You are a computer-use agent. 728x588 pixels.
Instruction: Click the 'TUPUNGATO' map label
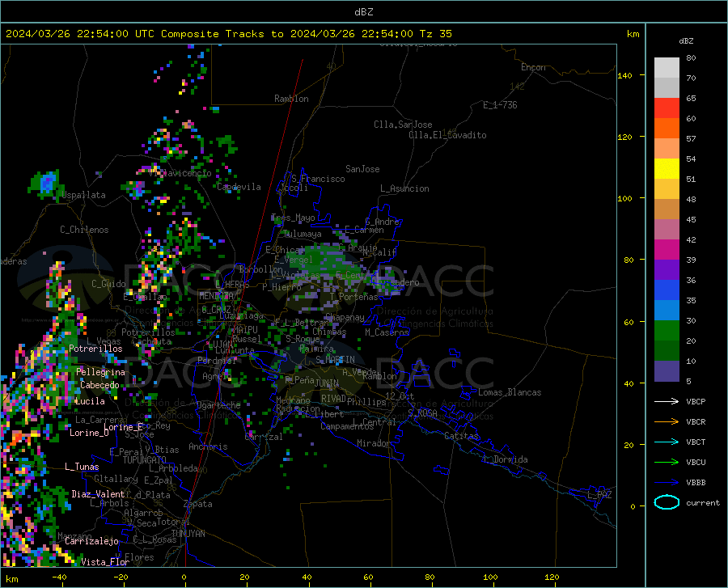click(145, 460)
